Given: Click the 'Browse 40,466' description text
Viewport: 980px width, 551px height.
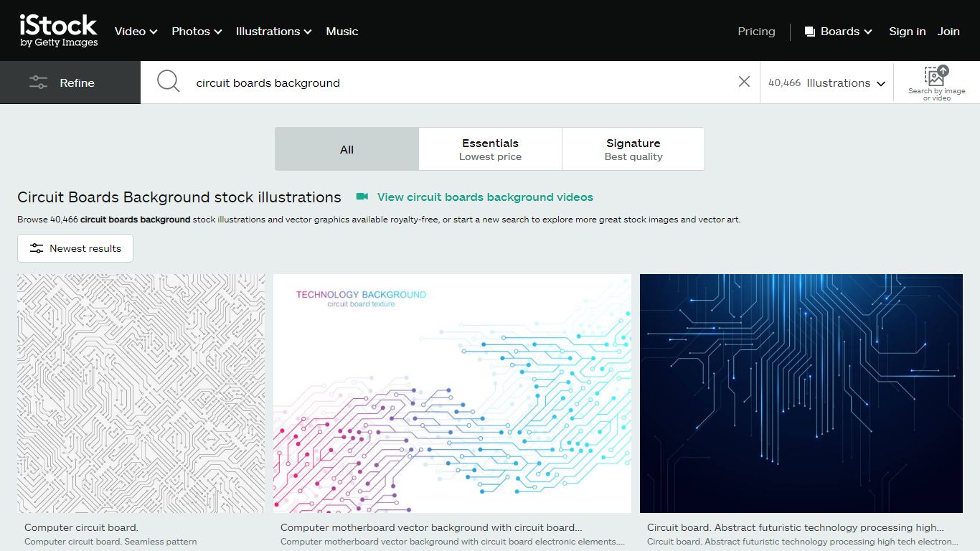Looking at the screenshot, I should coord(379,220).
